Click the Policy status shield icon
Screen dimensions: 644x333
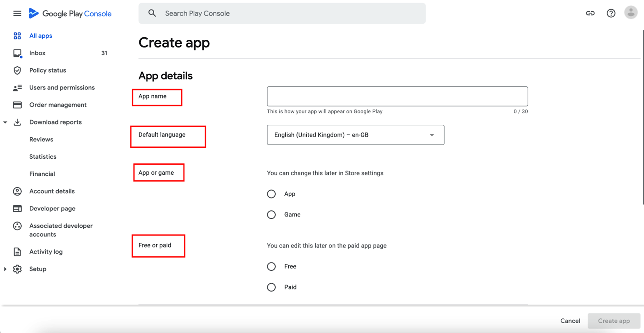(17, 70)
